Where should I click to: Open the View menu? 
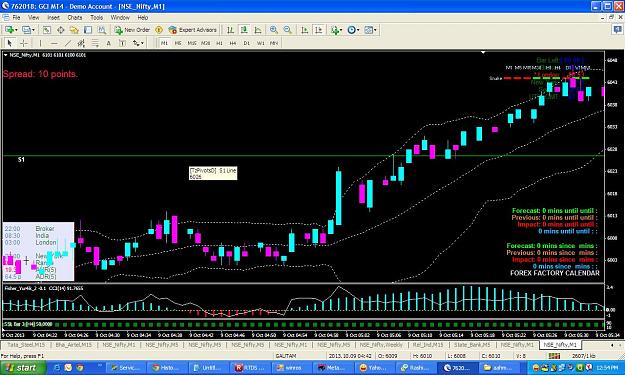33,18
